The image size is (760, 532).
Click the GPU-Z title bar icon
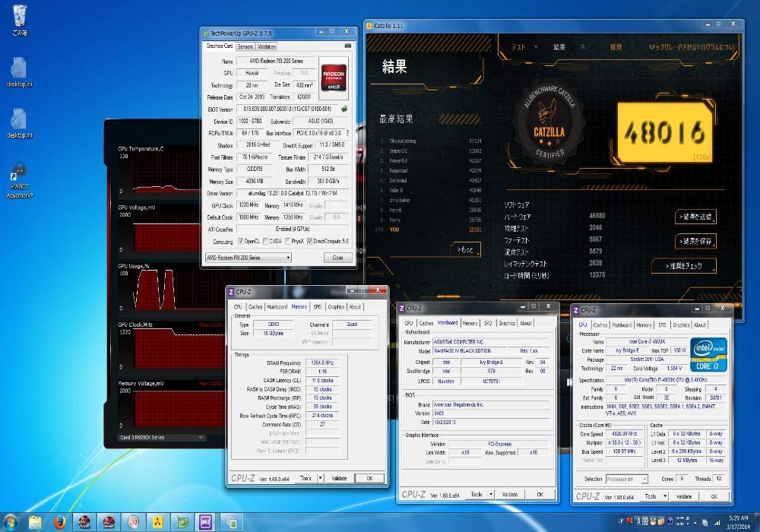point(206,33)
